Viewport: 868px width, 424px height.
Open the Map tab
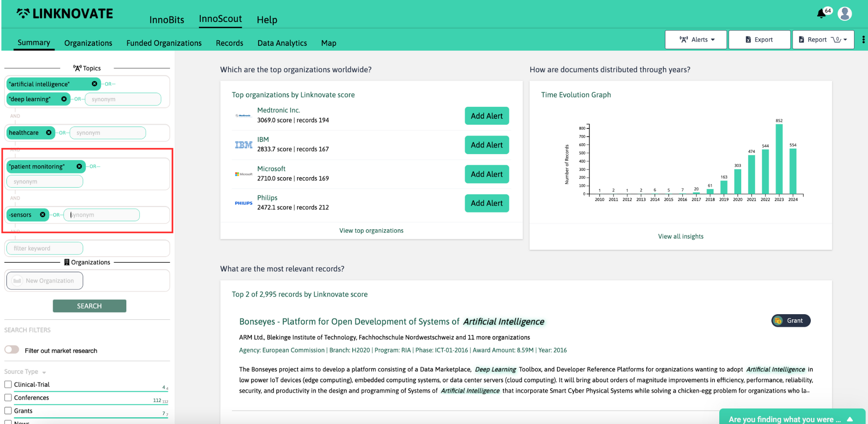pyautogui.click(x=329, y=43)
